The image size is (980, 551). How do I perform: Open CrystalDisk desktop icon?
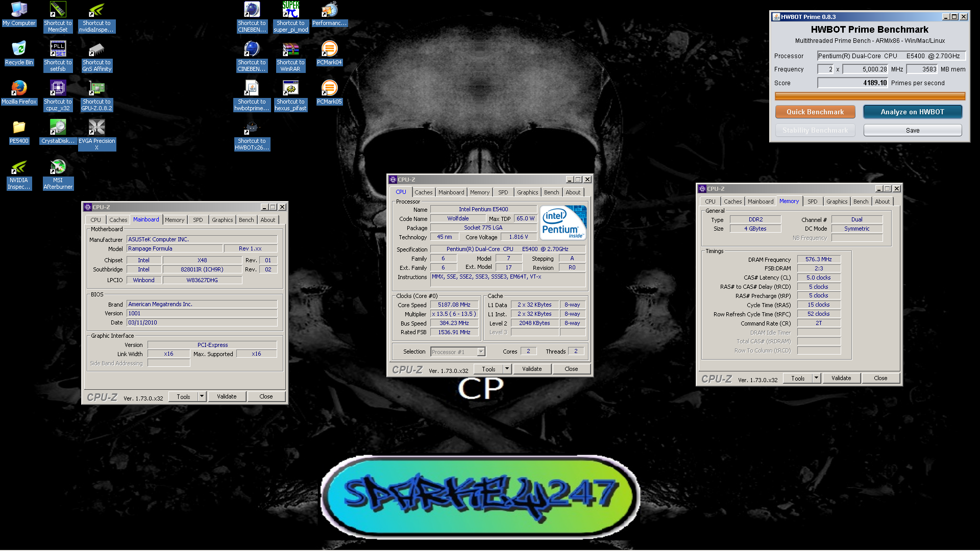point(58,132)
